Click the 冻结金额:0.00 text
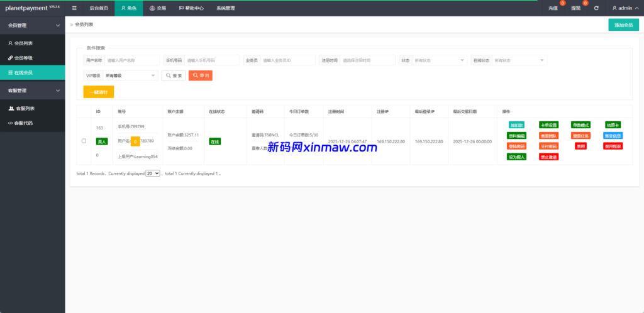Screen dimensions: 644x313 pos(180,148)
